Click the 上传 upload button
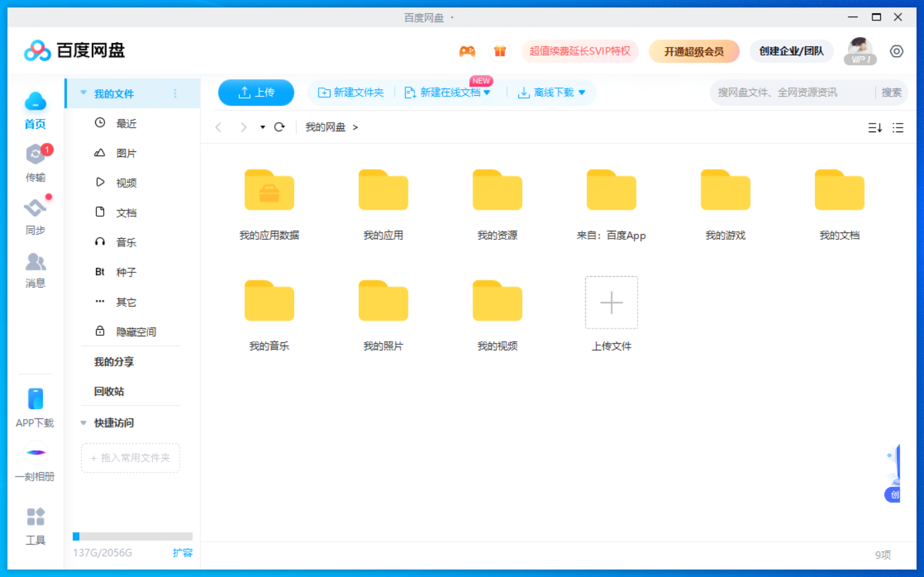 (x=256, y=93)
